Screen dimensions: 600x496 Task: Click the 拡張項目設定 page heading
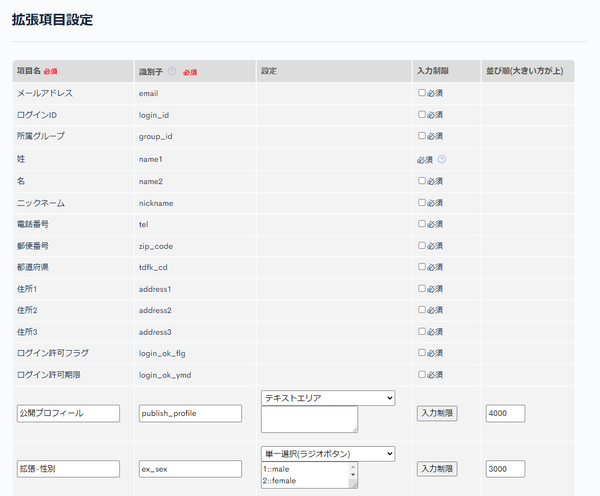[x=52, y=20]
